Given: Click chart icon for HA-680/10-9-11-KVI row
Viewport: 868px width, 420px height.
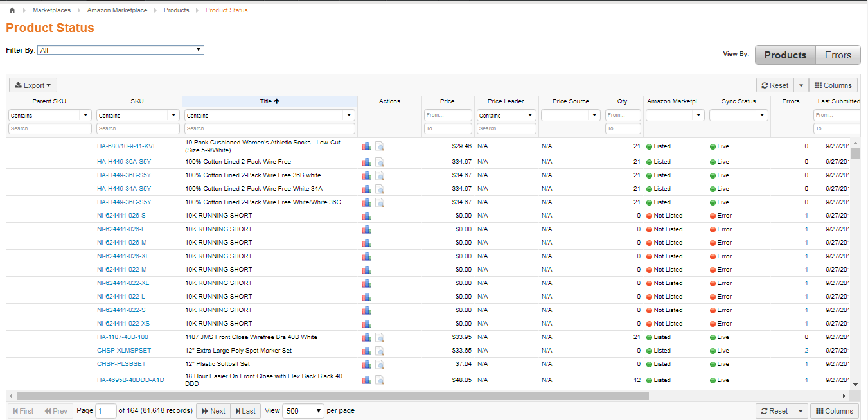Looking at the screenshot, I should pos(367,146).
